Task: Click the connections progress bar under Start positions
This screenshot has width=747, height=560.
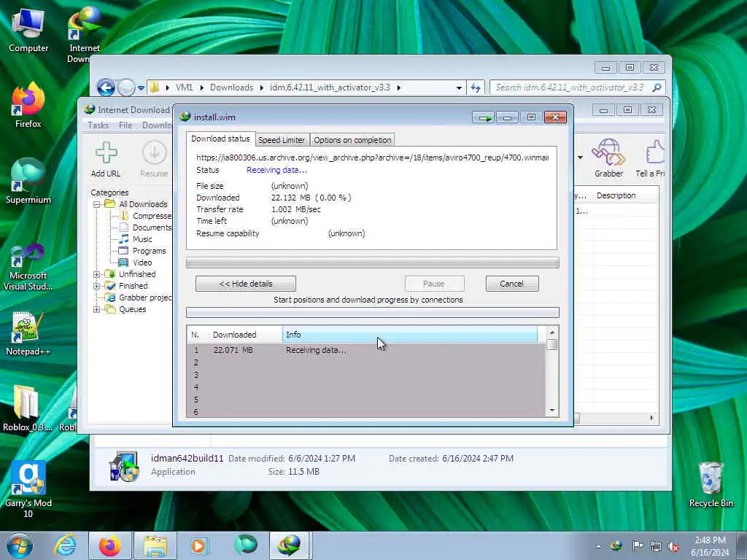Action: [373, 312]
